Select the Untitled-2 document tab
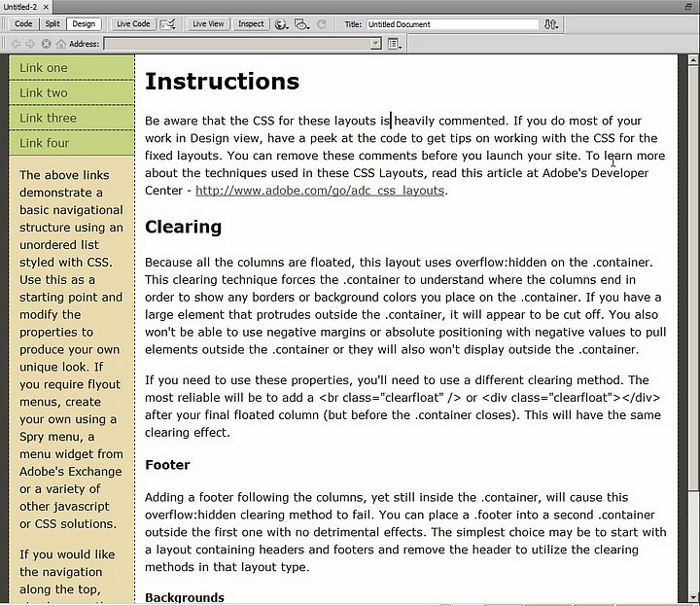The width and height of the screenshot is (700, 606). (20, 7)
